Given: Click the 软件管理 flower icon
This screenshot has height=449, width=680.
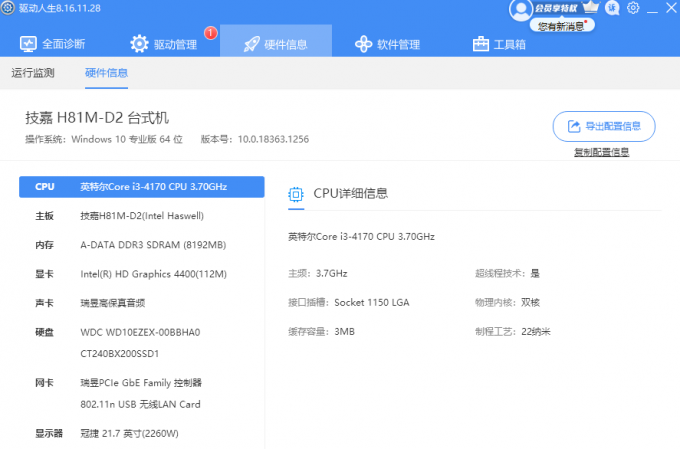Looking at the screenshot, I should coord(363,44).
